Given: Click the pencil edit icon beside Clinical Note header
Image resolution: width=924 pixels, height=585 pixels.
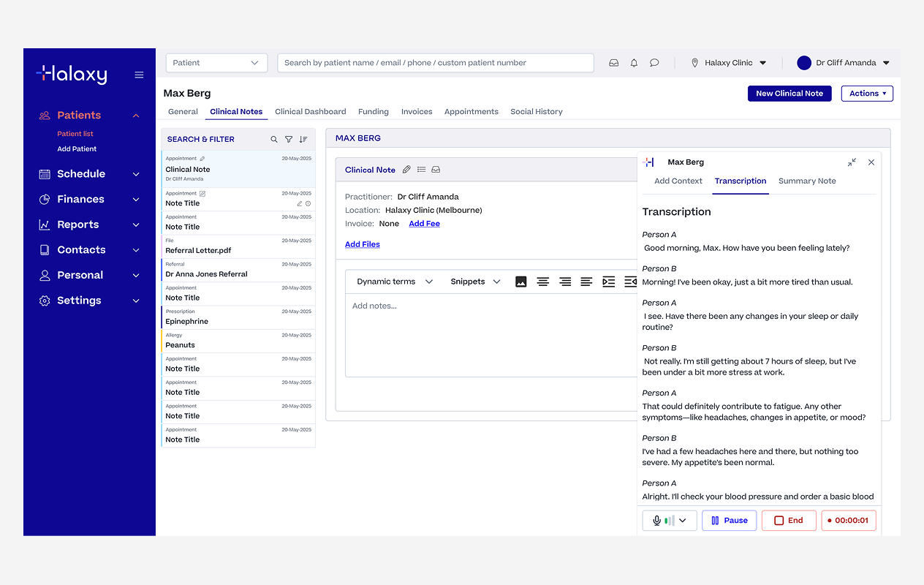Looking at the screenshot, I should pos(406,170).
